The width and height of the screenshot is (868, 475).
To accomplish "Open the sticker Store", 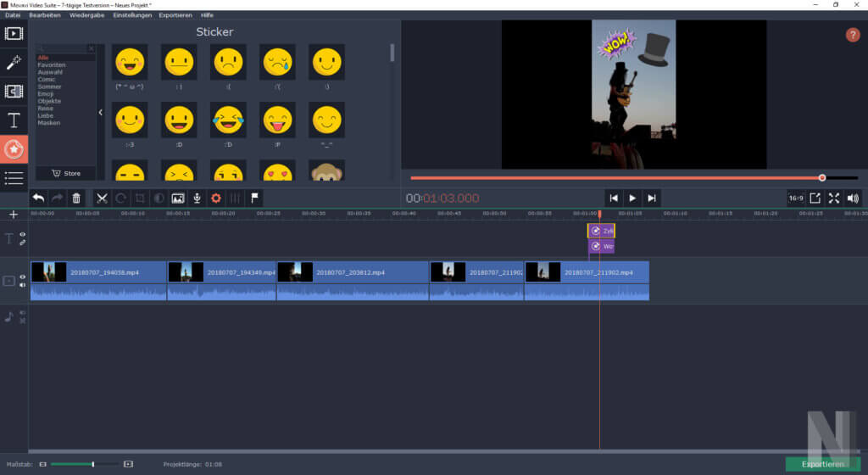I will [x=66, y=173].
